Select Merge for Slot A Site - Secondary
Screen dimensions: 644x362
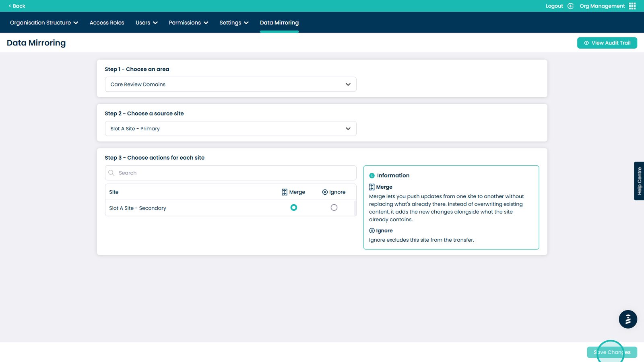[294, 208]
